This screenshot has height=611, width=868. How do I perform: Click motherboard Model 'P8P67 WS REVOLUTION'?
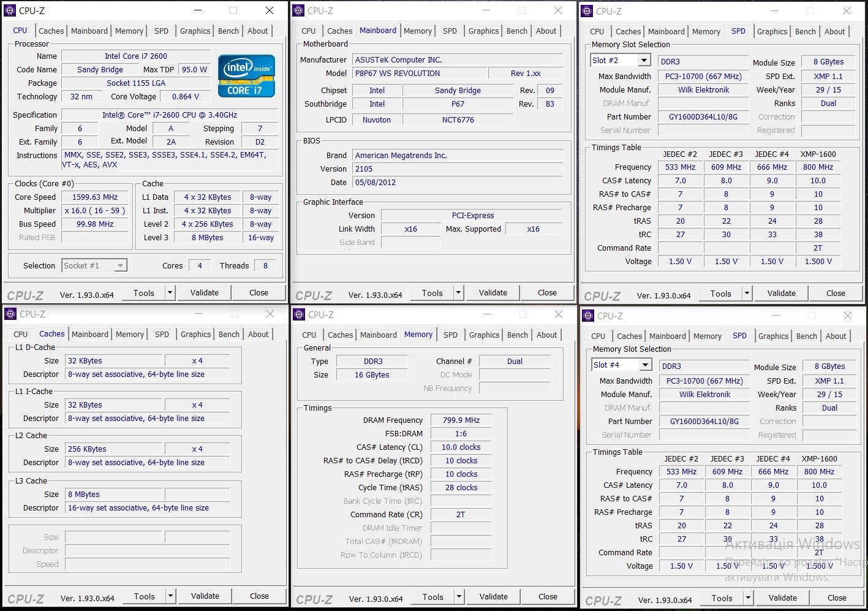point(420,73)
